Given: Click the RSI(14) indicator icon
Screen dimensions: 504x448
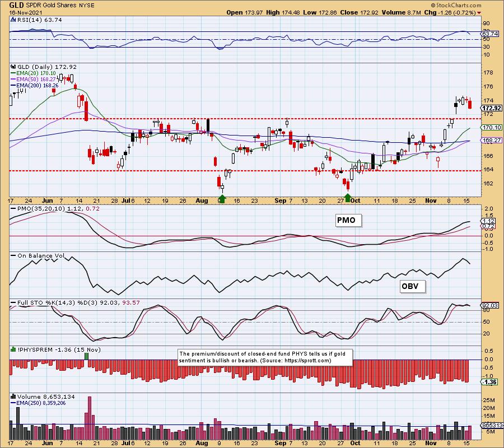Looking at the screenshot, I should tap(13, 20).
